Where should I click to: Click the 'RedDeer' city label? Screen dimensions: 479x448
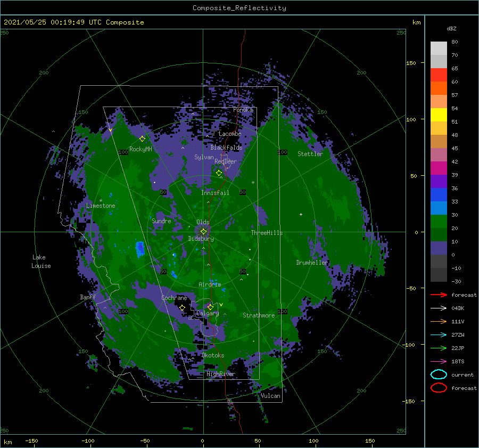coord(226,161)
